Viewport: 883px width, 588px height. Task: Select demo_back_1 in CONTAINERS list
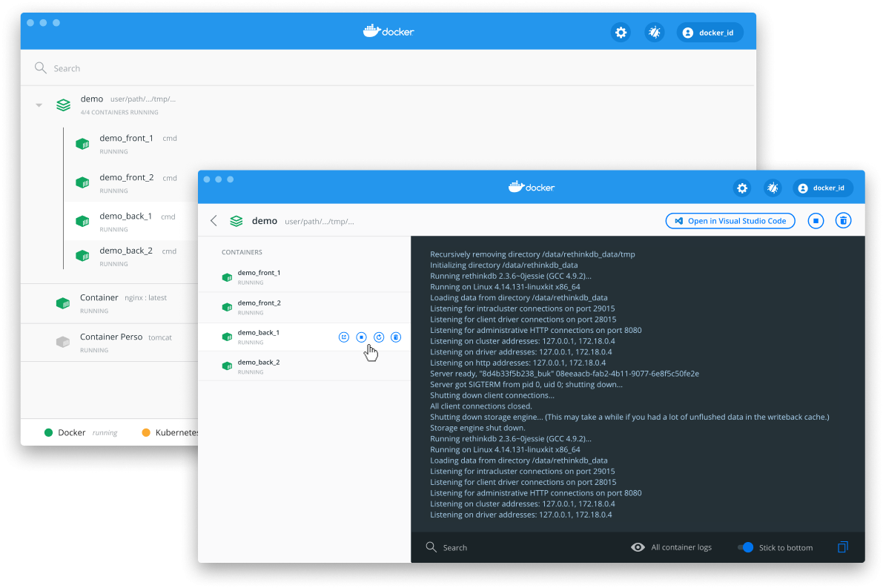pos(304,337)
